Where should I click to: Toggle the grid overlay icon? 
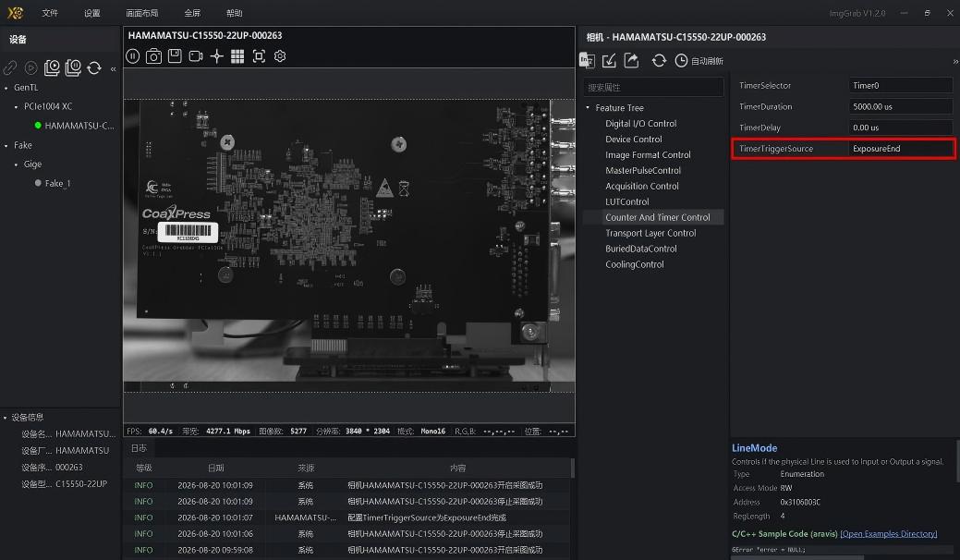237,56
